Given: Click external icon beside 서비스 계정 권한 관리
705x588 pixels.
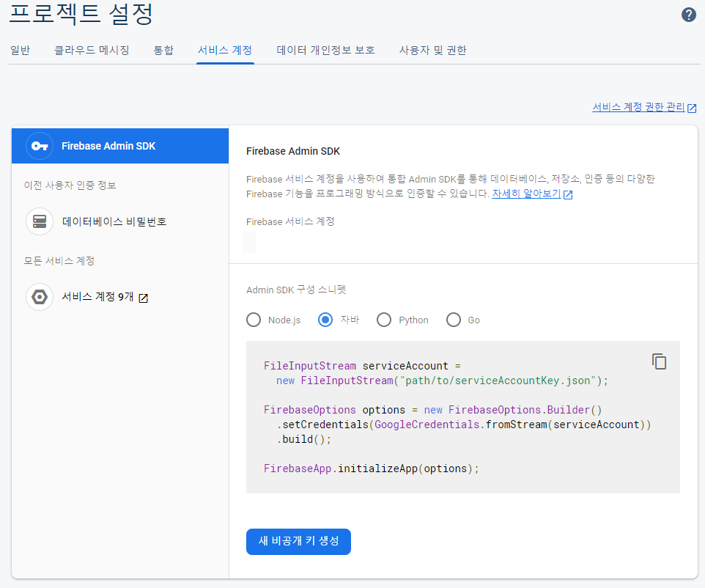Looking at the screenshot, I should tap(692, 108).
